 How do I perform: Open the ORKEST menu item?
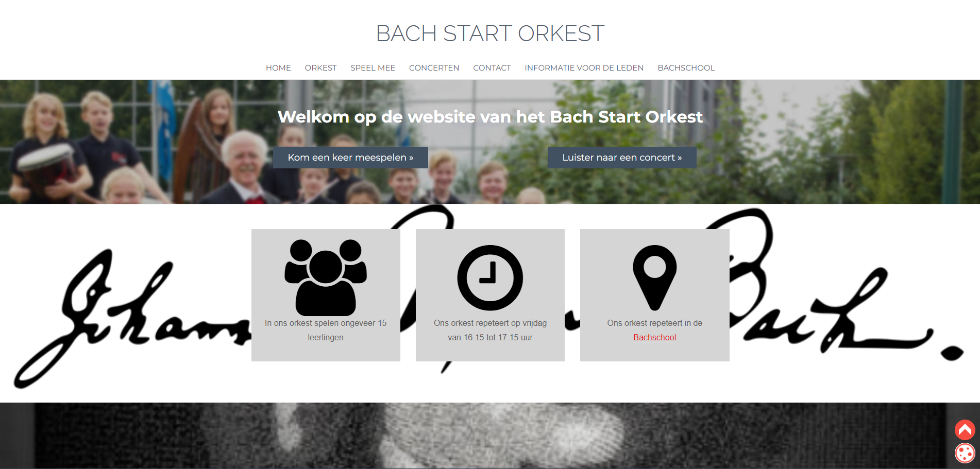tap(320, 68)
